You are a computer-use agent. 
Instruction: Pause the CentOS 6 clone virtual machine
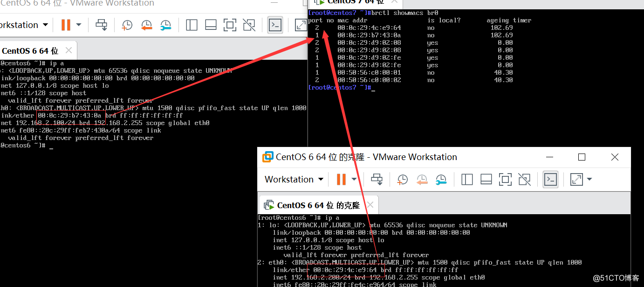tap(341, 179)
